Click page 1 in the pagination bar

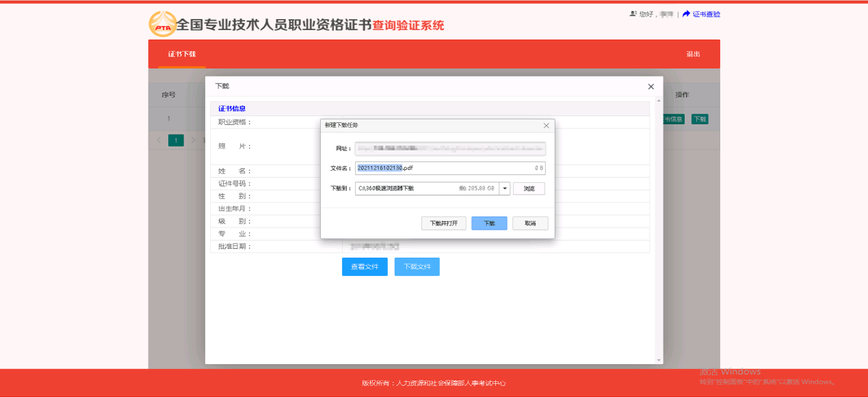click(176, 139)
